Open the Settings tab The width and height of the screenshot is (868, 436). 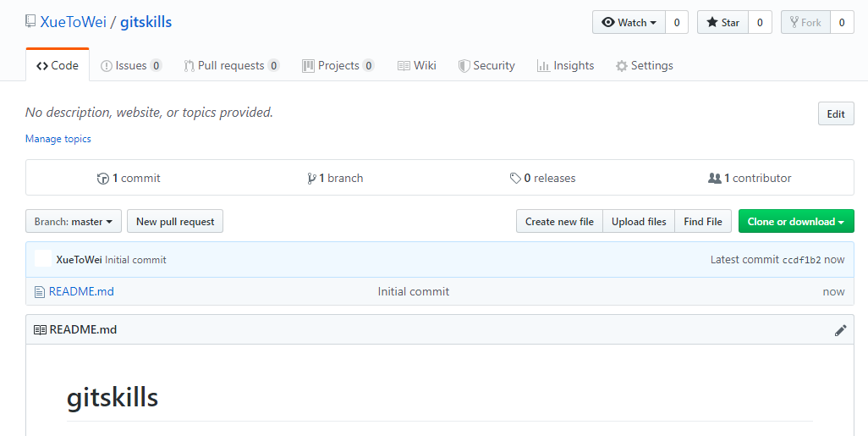click(x=645, y=65)
